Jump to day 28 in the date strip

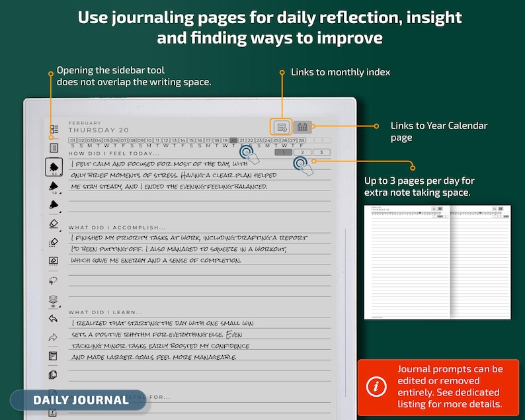302,140
